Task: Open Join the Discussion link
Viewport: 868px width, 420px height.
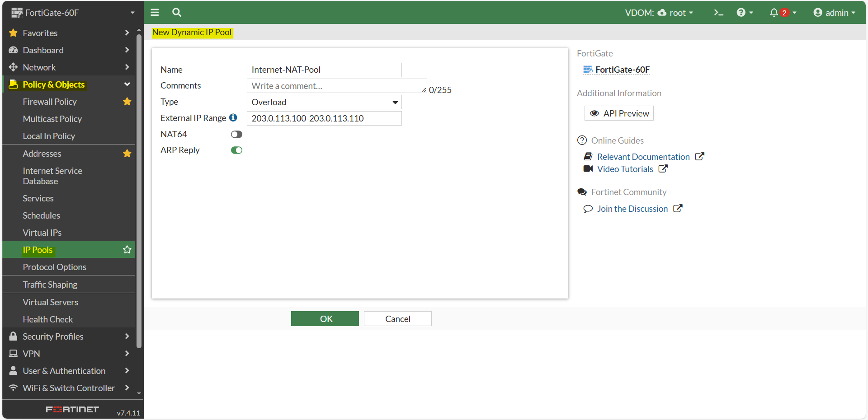Action: [x=632, y=209]
